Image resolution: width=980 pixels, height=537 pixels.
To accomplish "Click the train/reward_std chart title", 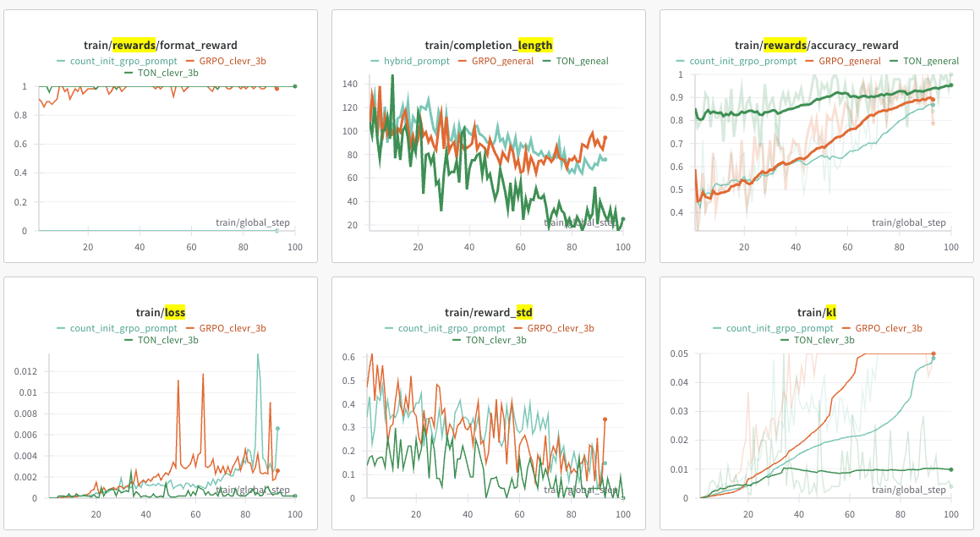I will (x=489, y=312).
